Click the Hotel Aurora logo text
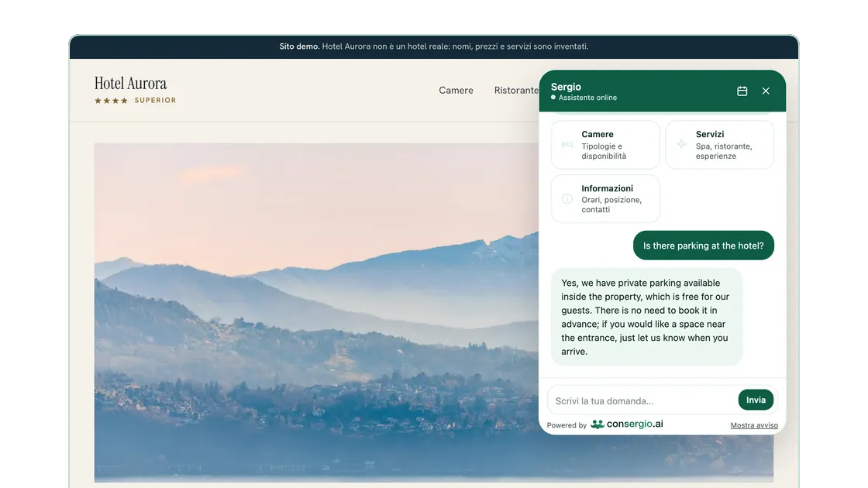 coord(130,84)
